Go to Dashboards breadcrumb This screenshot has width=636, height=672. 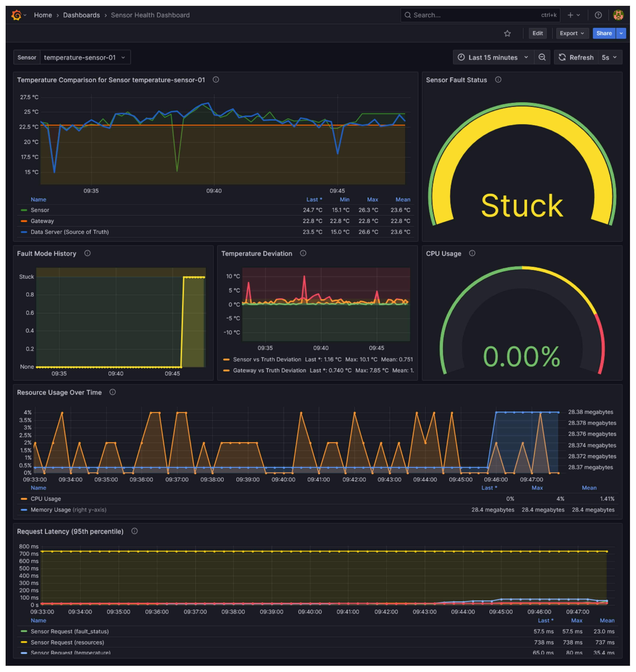click(x=81, y=15)
